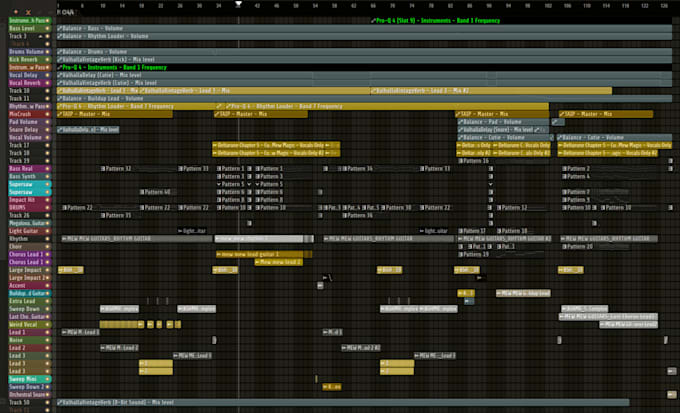Image resolution: width=680 pixels, height=413 pixels.
Task: Open the Pattern 35 clip menu icon
Action: point(103,216)
